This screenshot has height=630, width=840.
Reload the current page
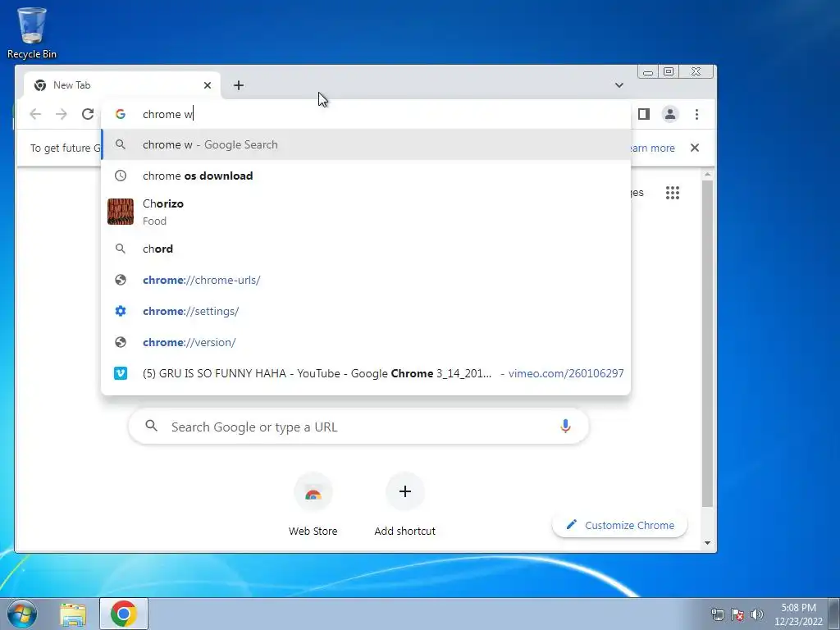[88, 114]
